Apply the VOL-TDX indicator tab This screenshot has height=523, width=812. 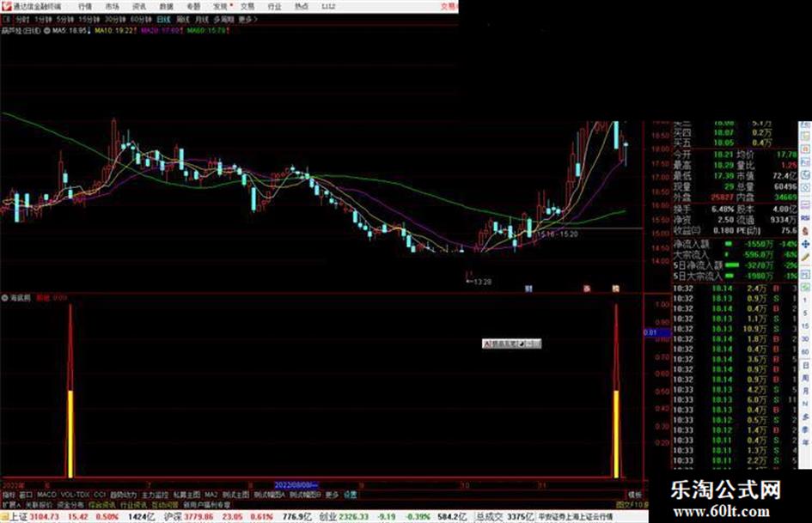click(75, 495)
